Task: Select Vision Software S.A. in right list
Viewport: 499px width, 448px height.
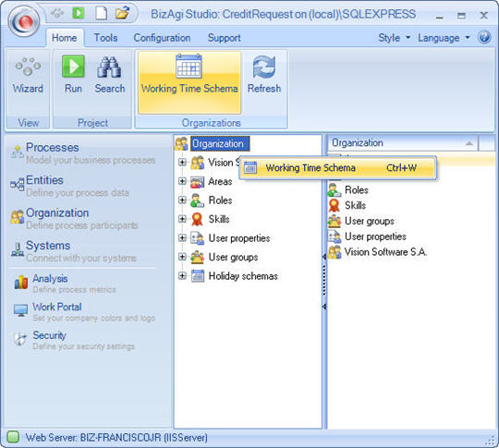Action: [x=385, y=251]
